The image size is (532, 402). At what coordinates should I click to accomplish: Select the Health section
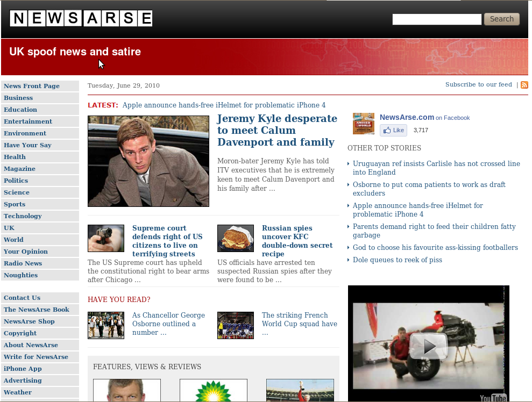pyautogui.click(x=40, y=157)
